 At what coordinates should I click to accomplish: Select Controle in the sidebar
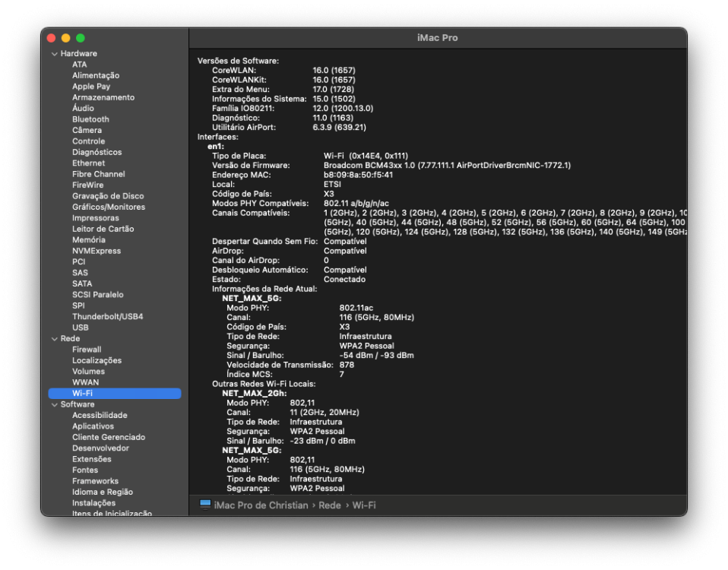pos(88,141)
